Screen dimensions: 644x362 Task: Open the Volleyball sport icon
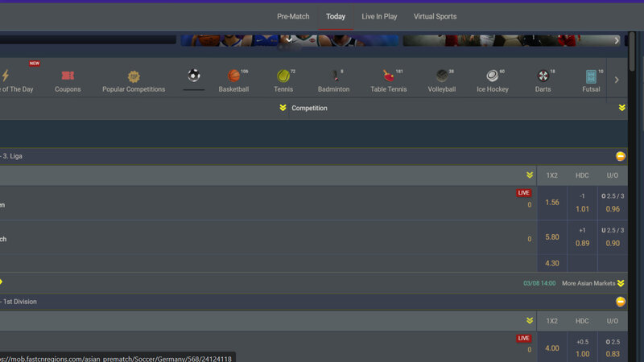click(441, 76)
